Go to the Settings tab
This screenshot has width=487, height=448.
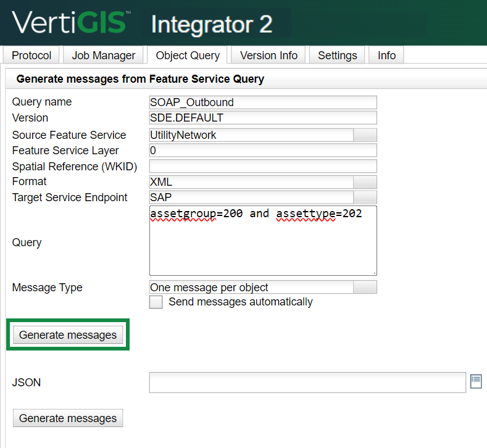[x=337, y=56]
